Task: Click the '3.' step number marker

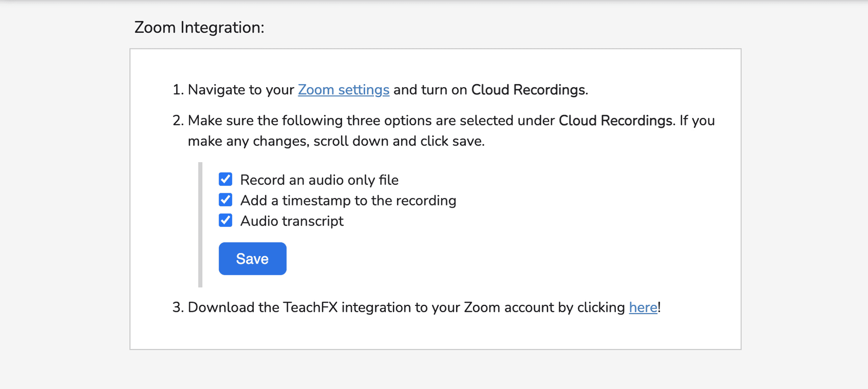Action: [177, 307]
